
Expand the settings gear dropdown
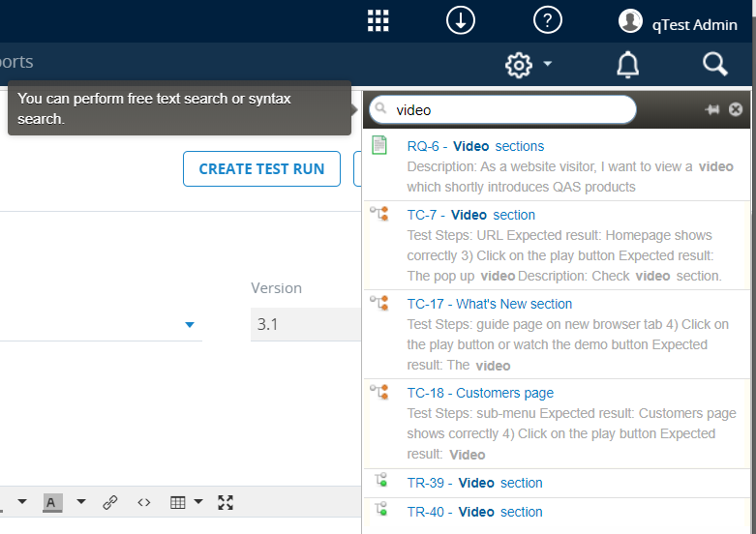pyautogui.click(x=529, y=65)
